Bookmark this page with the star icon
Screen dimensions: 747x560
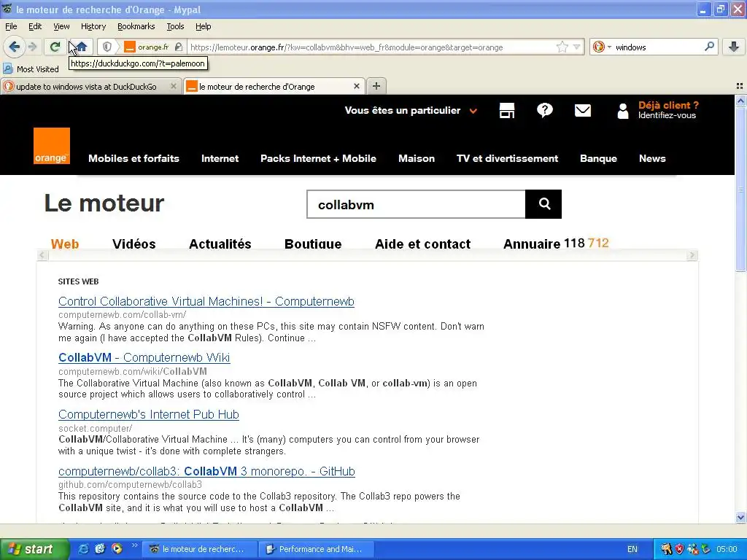point(562,47)
